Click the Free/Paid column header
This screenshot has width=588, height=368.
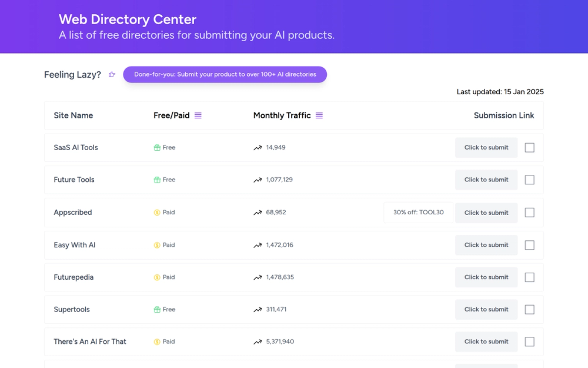[171, 115]
